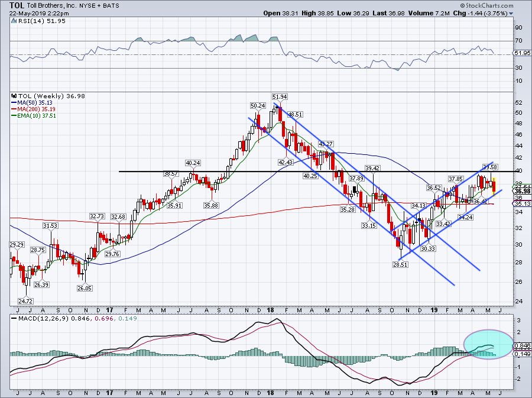
Task: Click the 43.27 price label
Action: pos(325,144)
